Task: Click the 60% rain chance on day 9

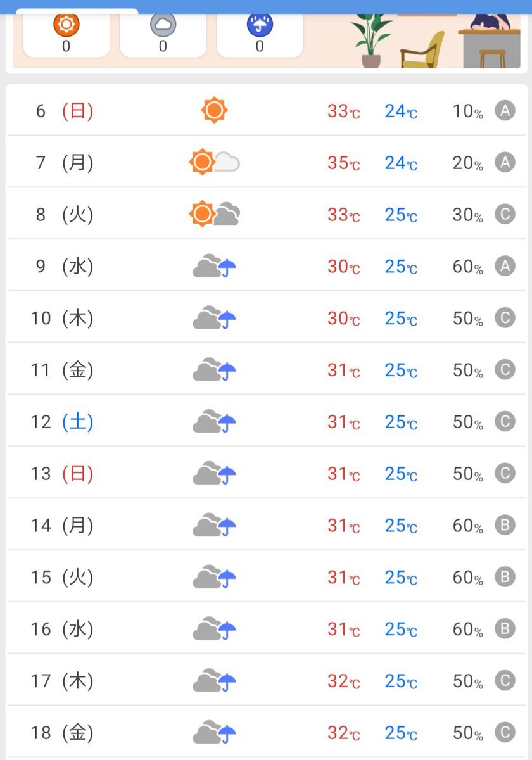Action: pyautogui.click(x=468, y=267)
